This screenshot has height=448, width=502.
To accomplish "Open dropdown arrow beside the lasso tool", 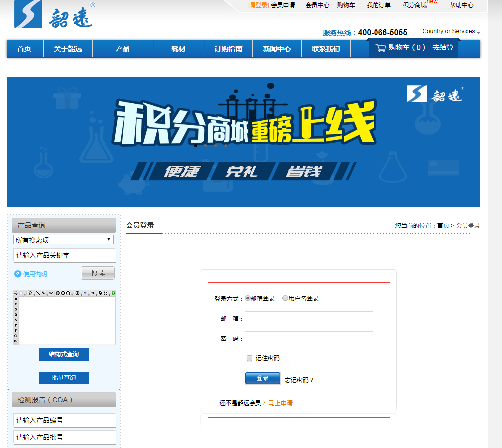I will [x=34, y=295].
